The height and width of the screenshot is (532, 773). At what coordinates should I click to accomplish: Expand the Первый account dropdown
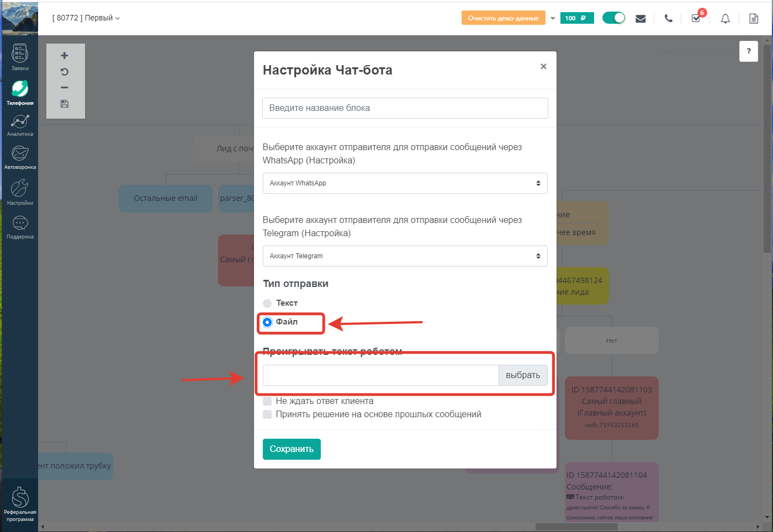click(x=86, y=18)
